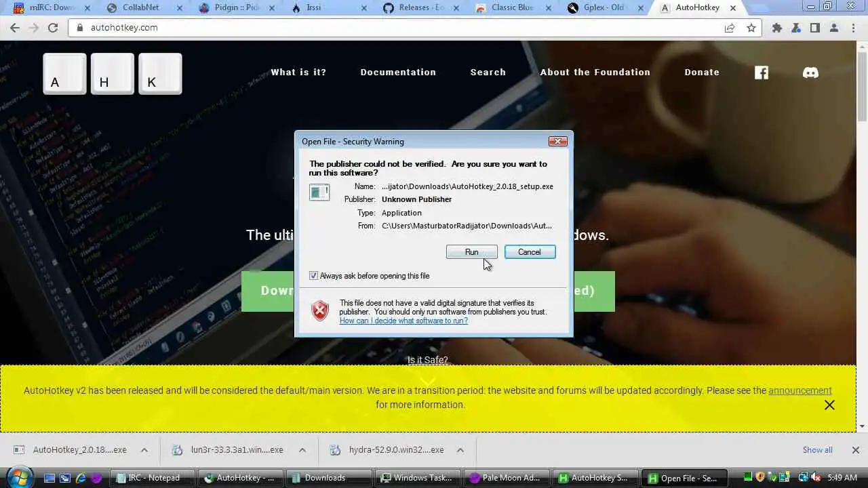Screen dimensions: 868x488
Task: Switch to IRC - Notepad taskbar window
Action: 153,478
